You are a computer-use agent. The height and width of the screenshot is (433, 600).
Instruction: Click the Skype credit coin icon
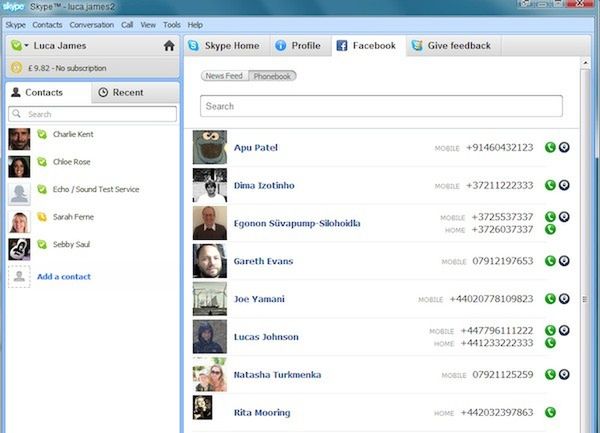click(16, 68)
